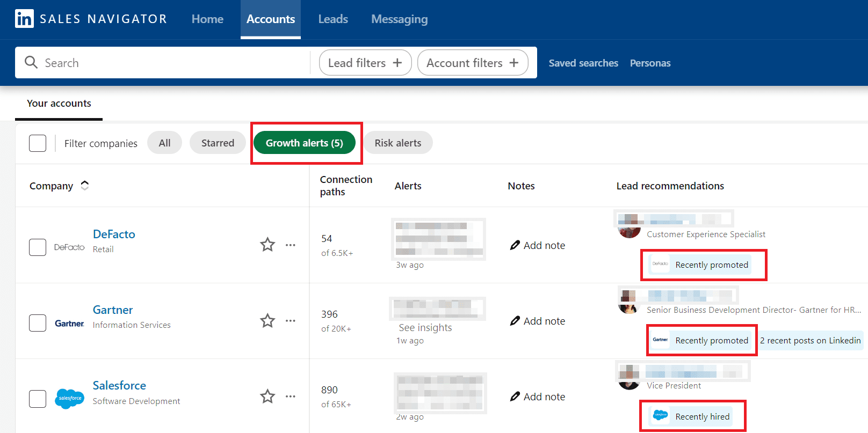Star the DeFacto account
Viewport: 868px width, 433px height.
267,245
